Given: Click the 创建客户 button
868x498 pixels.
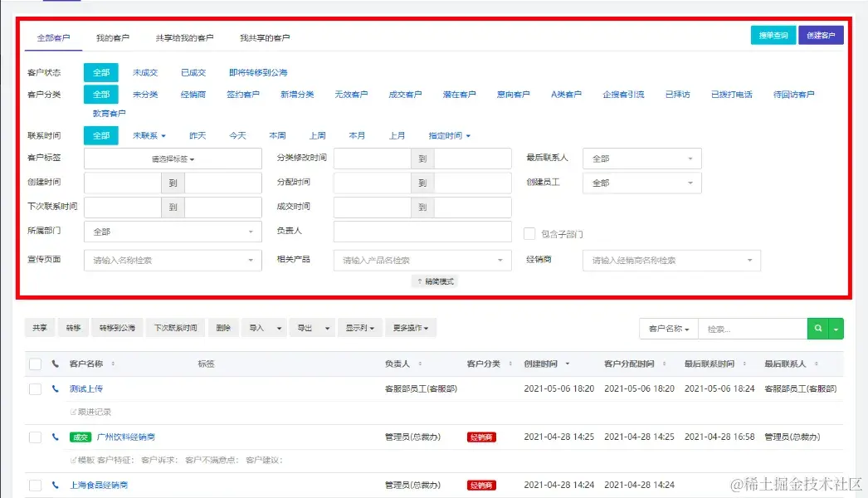Looking at the screenshot, I should tap(821, 35).
